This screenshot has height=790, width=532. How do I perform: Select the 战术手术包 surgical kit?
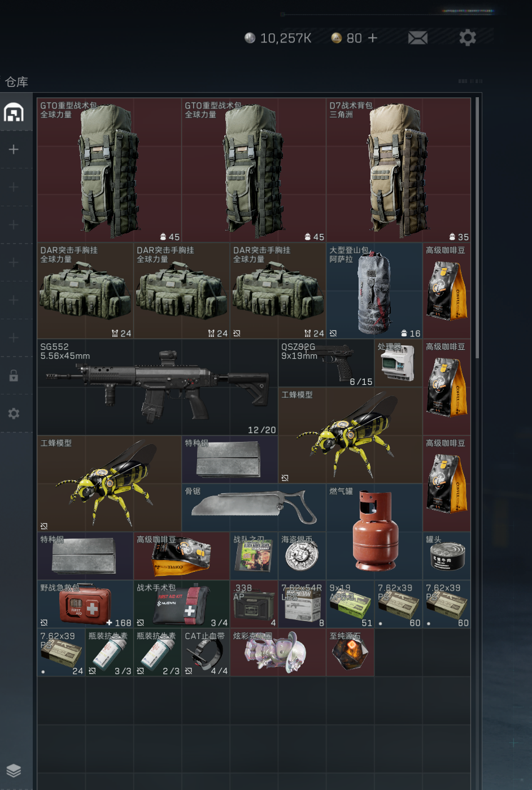click(x=182, y=604)
